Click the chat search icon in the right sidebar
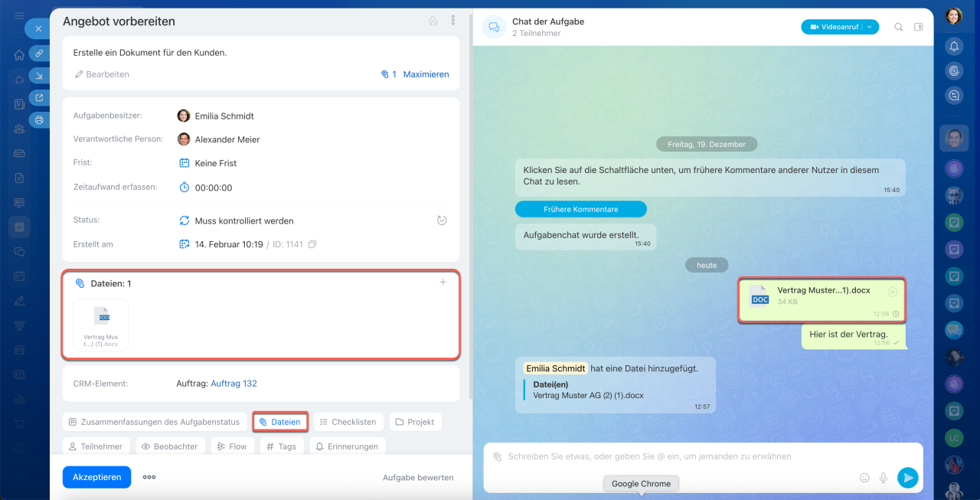The width and height of the screenshot is (980, 500). [x=954, y=96]
